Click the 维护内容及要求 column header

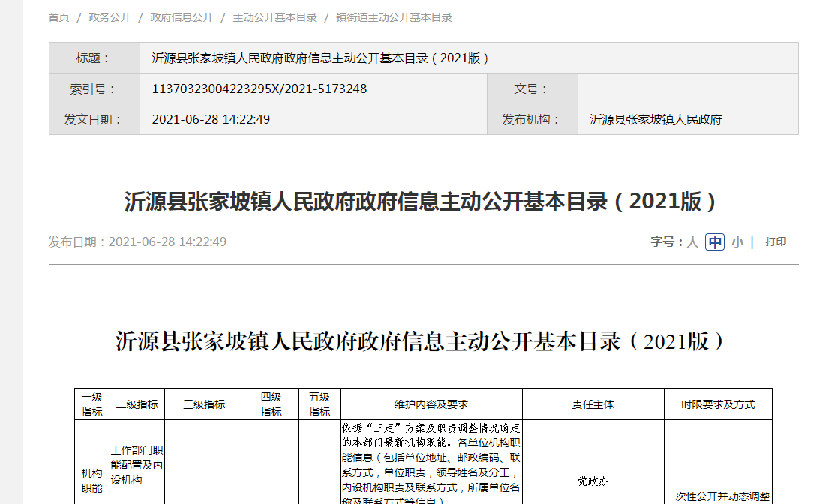[x=431, y=404]
